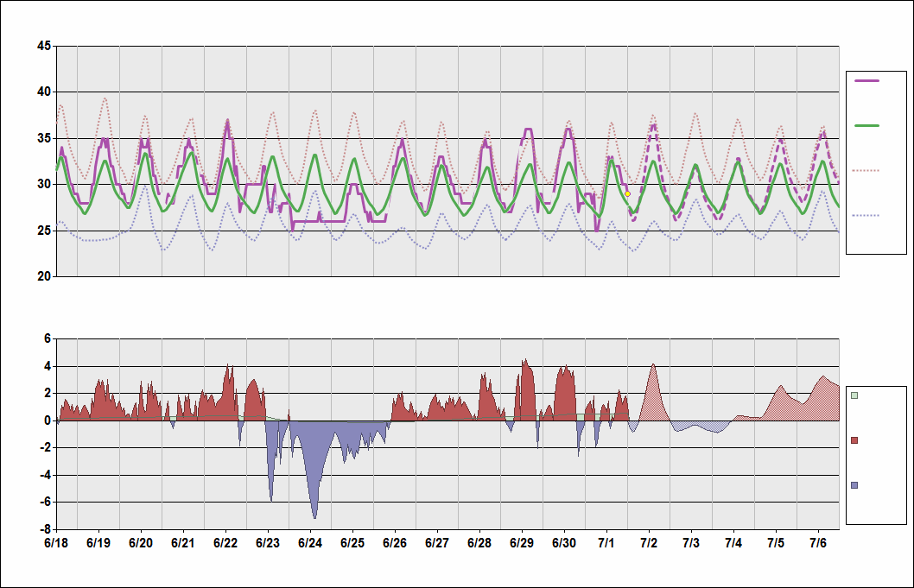Click the purple solid line legend swatch
The height and width of the screenshot is (588, 914).
[866, 81]
